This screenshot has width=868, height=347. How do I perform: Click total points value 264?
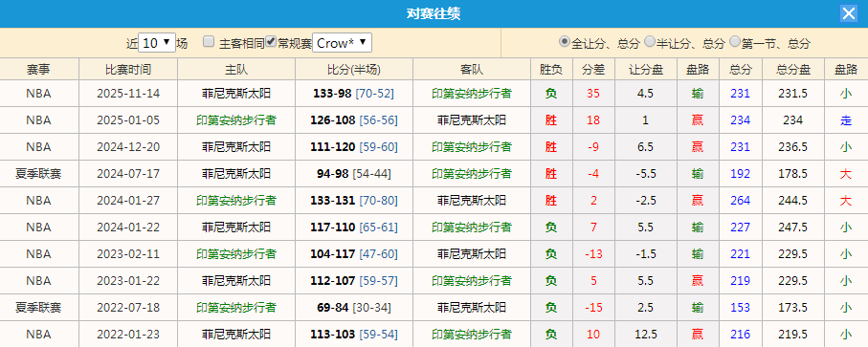pyautogui.click(x=740, y=201)
